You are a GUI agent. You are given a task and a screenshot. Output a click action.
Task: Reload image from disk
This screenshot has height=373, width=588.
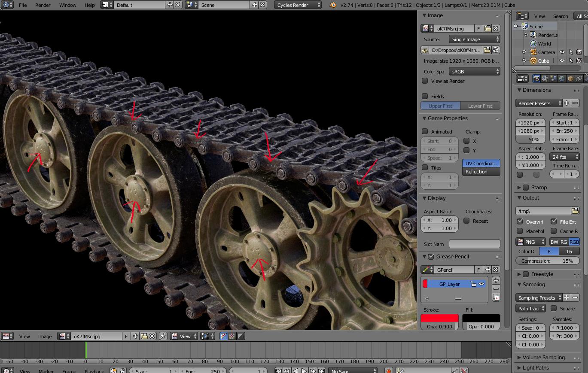pyautogui.click(x=496, y=50)
